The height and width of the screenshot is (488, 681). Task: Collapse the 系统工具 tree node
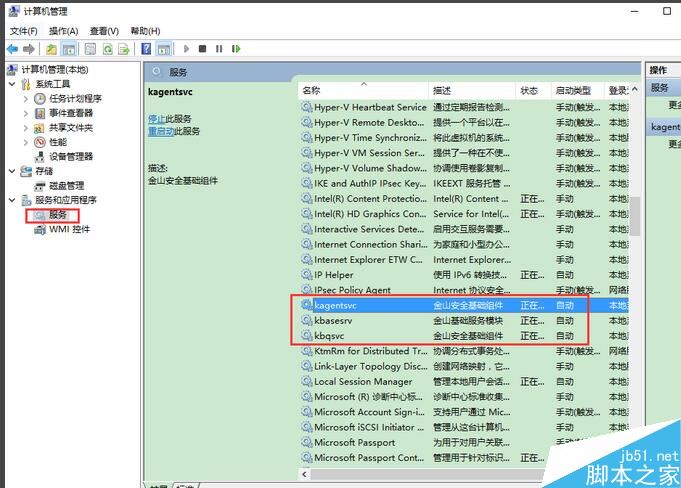(12, 84)
